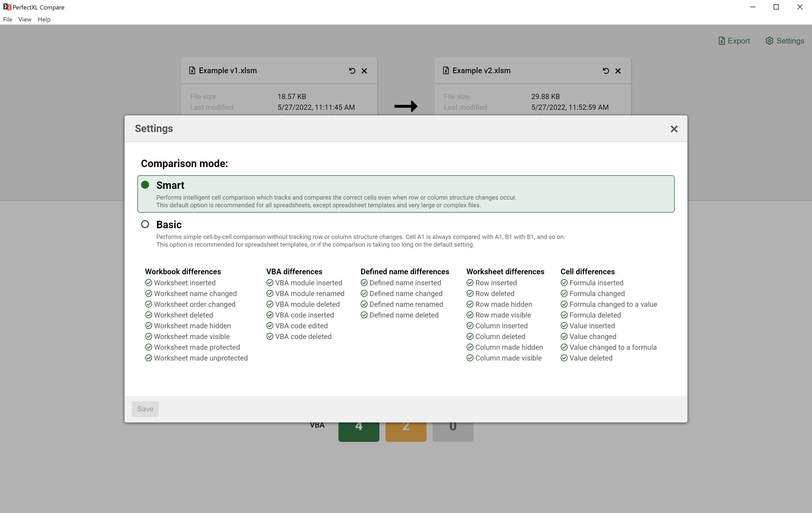Reload the Example v2.xlsm file
The image size is (812, 513).
click(x=606, y=71)
